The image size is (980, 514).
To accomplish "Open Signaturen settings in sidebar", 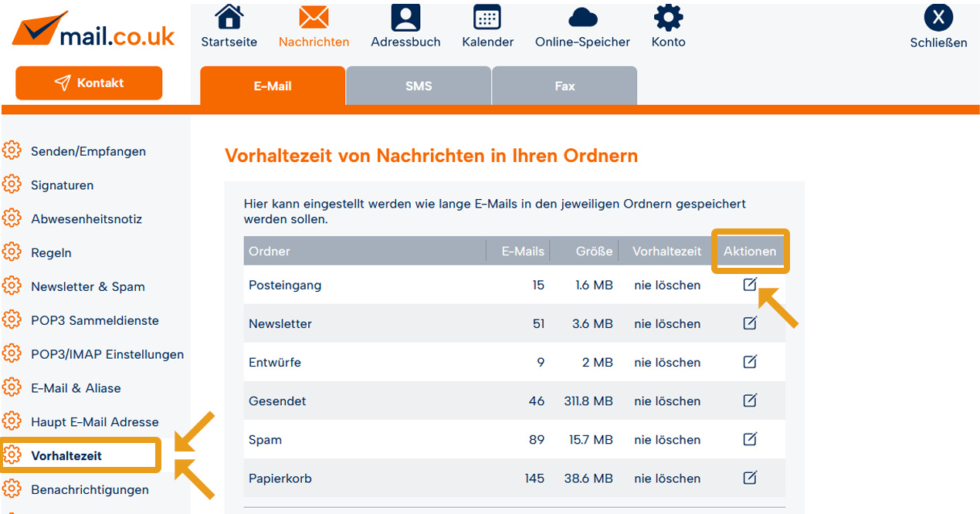I will (x=62, y=185).
